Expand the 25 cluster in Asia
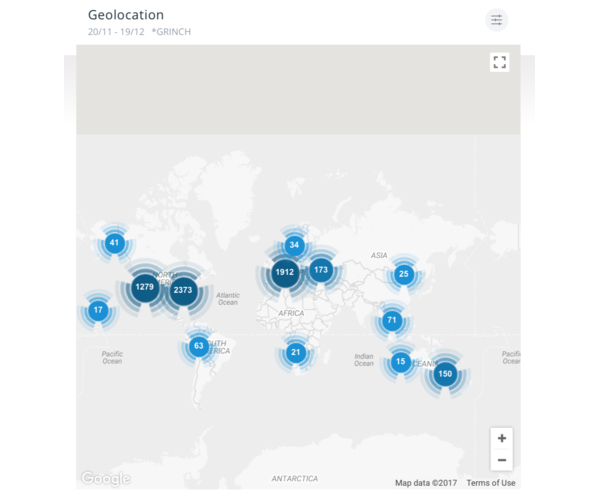This screenshot has height=500, width=600. pos(404,273)
